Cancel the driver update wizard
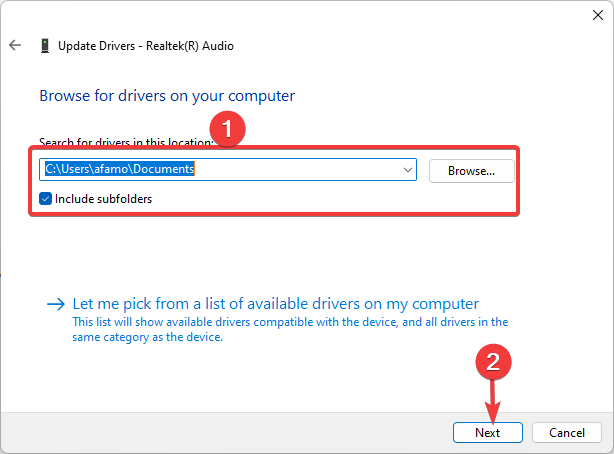The width and height of the screenshot is (614, 454). (x=566, y=432)
